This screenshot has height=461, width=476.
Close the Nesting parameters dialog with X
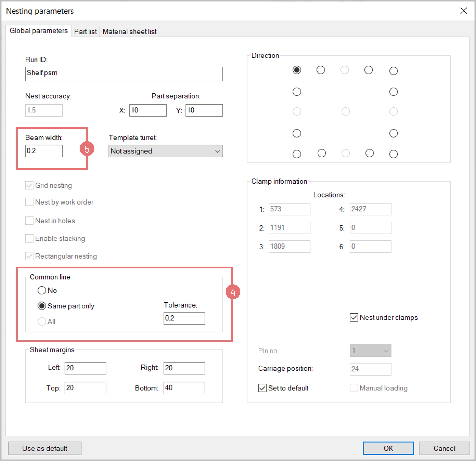[463, 11]
